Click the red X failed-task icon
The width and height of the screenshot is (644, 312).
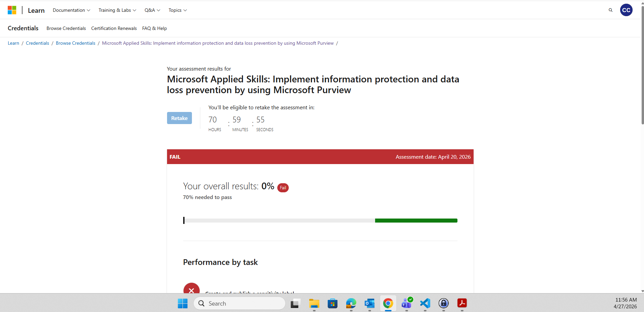pyautogui.click(x=192, y=288)
